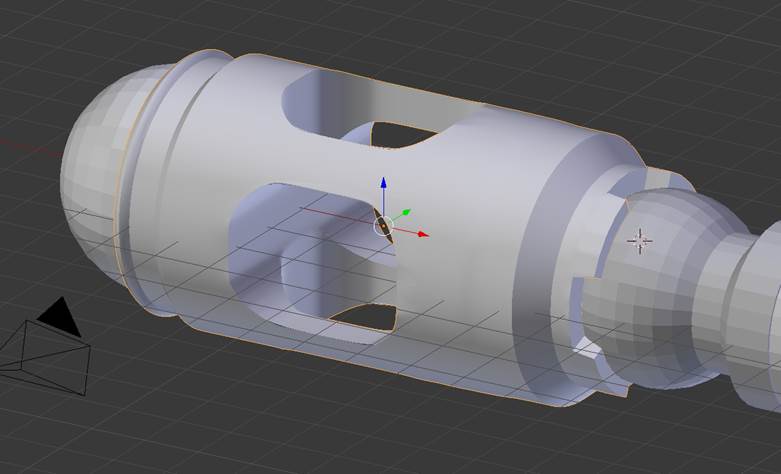Click the blue Z-axis arrow of the transform gizmo
The width and height of the screenshot is (781, 474).
[x=384, y=183]
